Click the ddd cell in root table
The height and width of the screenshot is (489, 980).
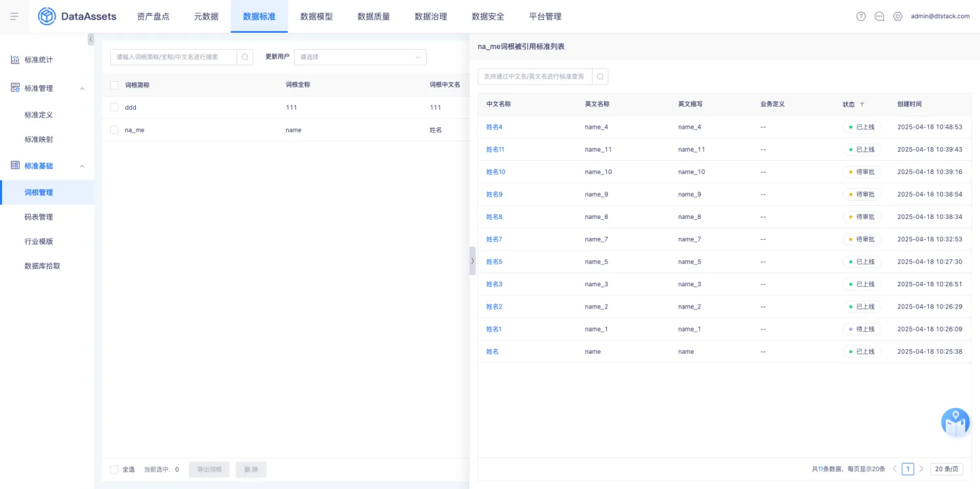pyautogui.click(x=131, y=107)
